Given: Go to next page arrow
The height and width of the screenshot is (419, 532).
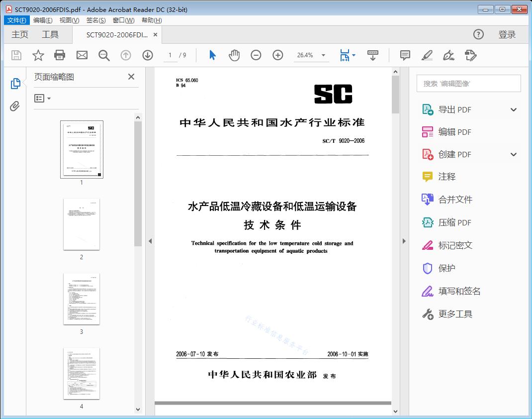Looking at the screenshot, I should click(148, 55).
